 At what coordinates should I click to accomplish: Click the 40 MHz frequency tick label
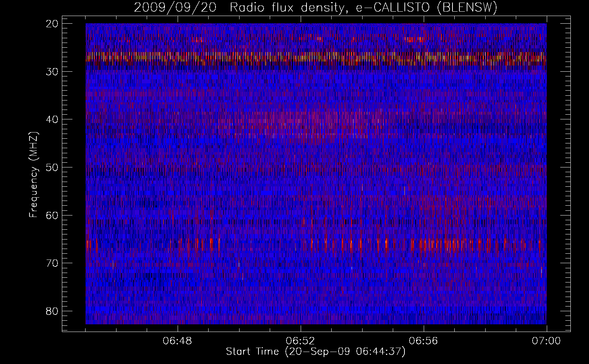click(52, 119)
